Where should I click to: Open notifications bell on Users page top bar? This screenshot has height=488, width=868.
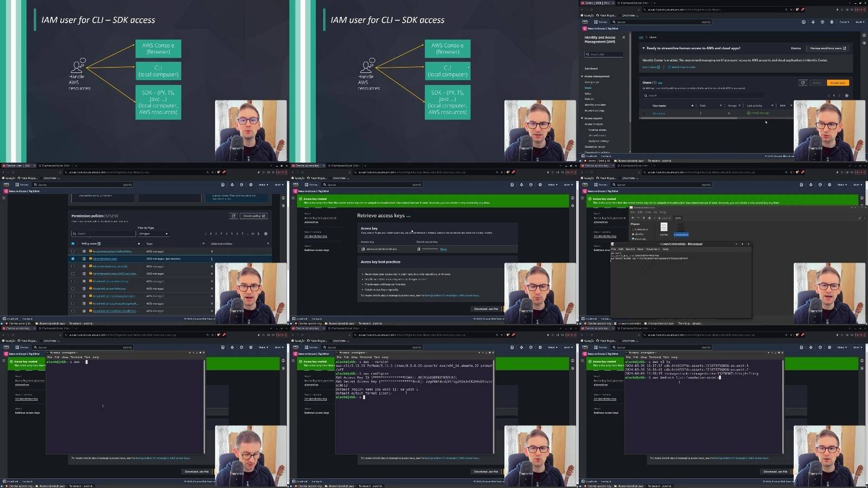point(813,22)
